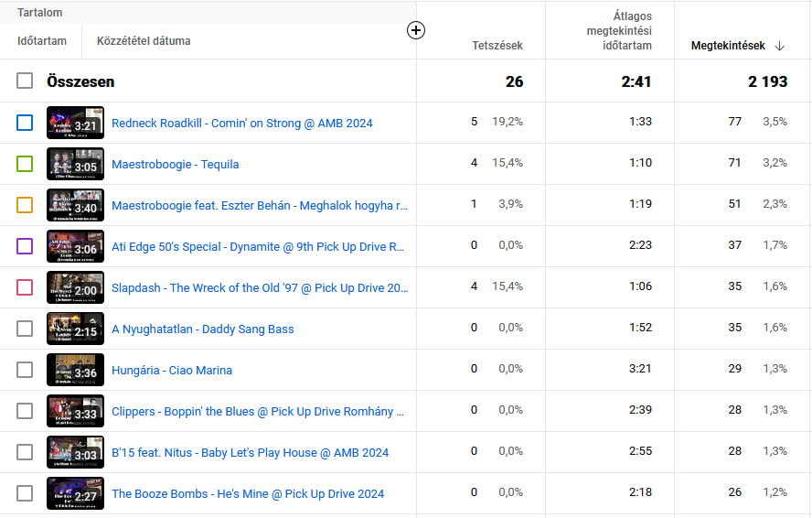Screen dimensions: 812x518
Task: Switch to Közzététel dátuma tab
Action: point(144,41)
